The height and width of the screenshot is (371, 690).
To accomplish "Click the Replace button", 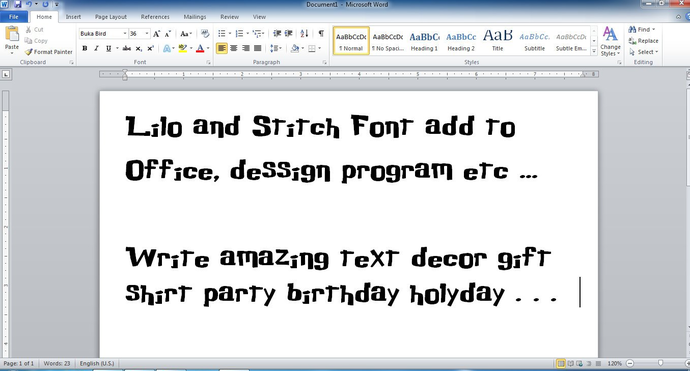I will 643,41.
